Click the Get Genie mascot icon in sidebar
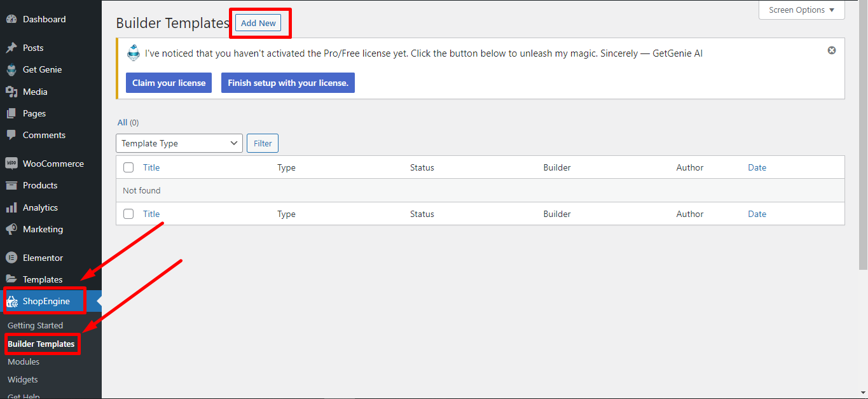This screenshot has height=399, width=868. click(x=11, y=70)
